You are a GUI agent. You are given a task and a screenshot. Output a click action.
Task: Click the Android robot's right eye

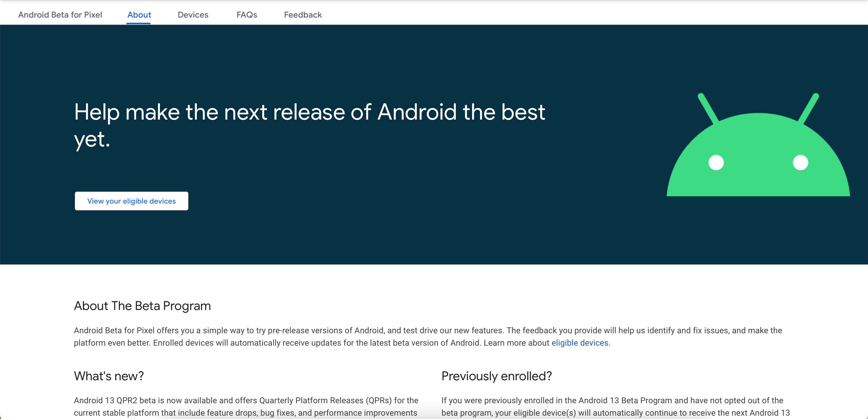(800, 163)
